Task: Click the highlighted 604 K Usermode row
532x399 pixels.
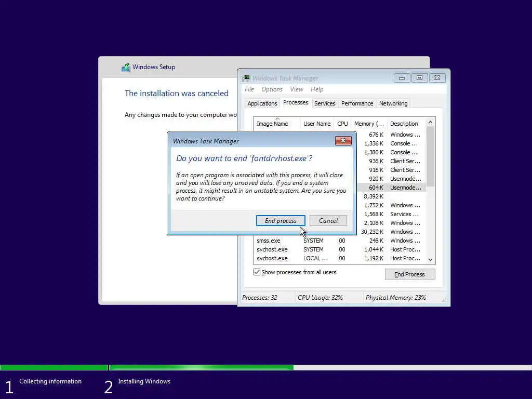Action: [392, 188]
